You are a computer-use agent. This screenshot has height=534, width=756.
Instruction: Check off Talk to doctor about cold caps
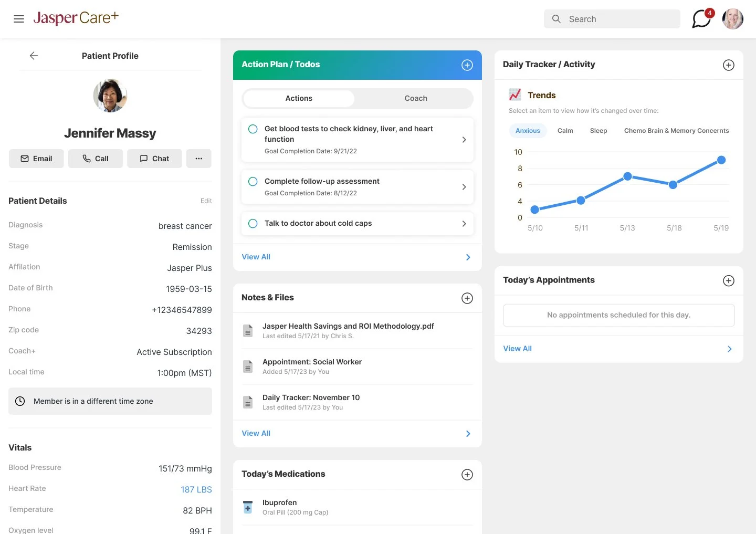[x=253, y=223]
